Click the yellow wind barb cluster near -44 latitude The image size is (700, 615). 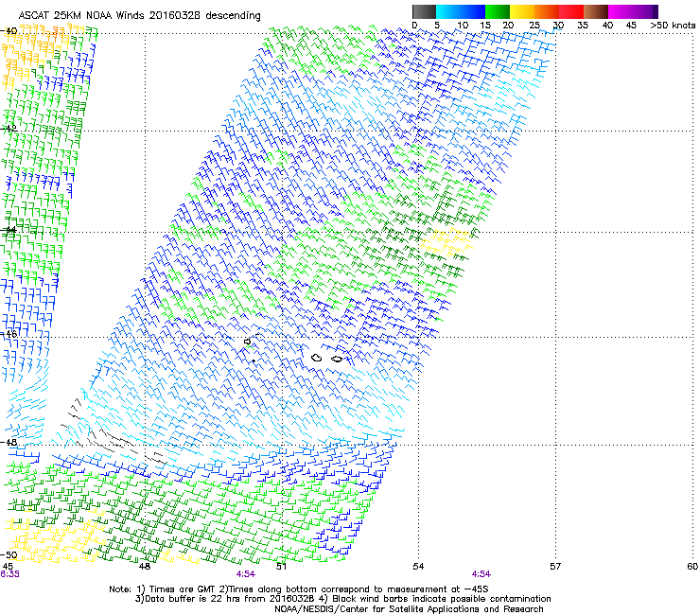[x=446, y=242]
